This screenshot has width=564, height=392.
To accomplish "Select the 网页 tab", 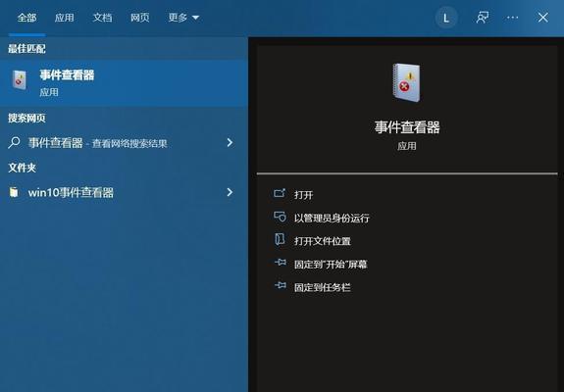I will tap(140, 18).
